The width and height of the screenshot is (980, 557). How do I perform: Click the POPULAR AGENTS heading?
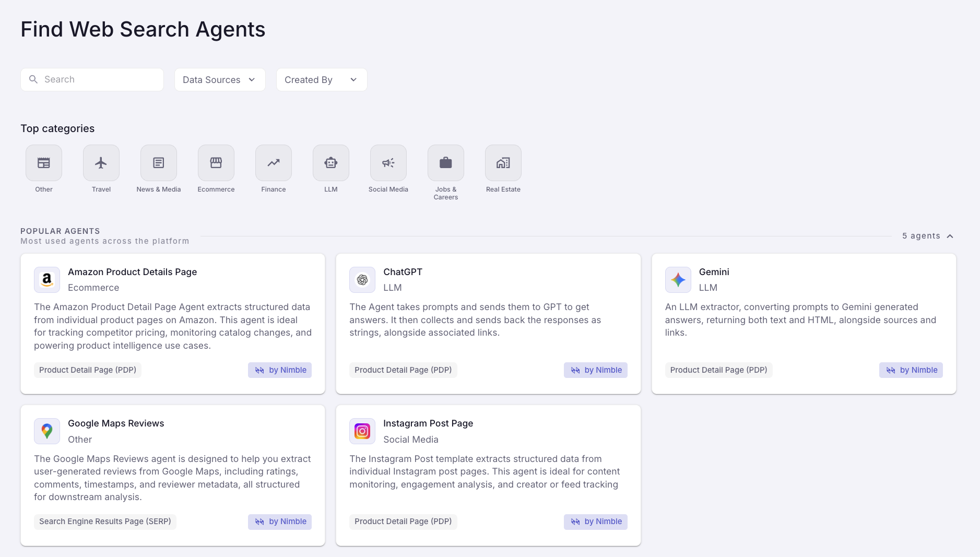coord(60,231)
